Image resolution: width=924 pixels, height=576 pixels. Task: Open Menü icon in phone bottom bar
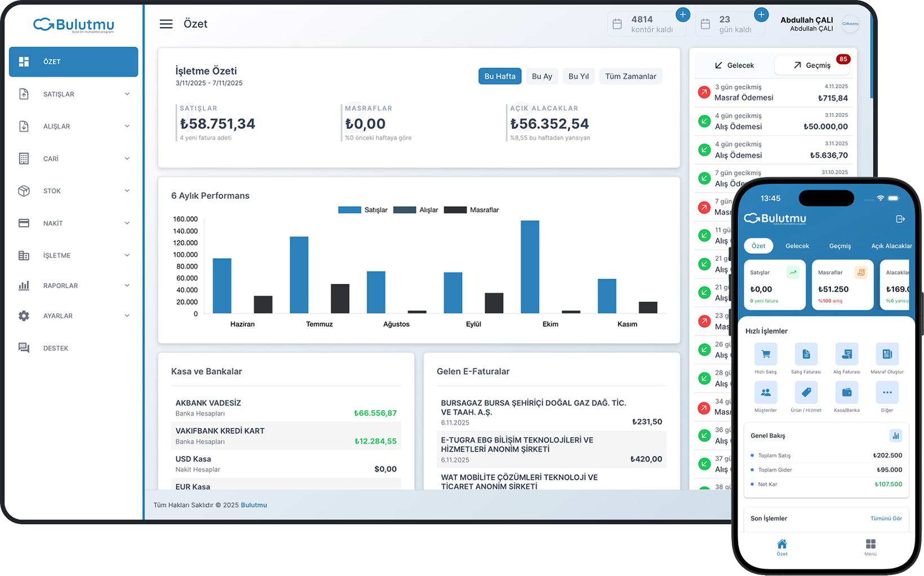[x=870, y=546]
